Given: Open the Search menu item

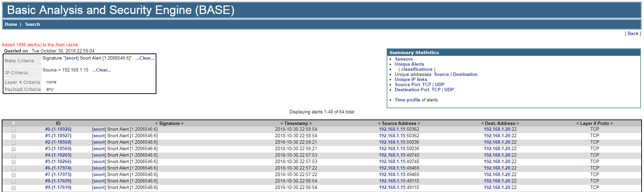Looking at the screenshot, I should pos(32,24).
